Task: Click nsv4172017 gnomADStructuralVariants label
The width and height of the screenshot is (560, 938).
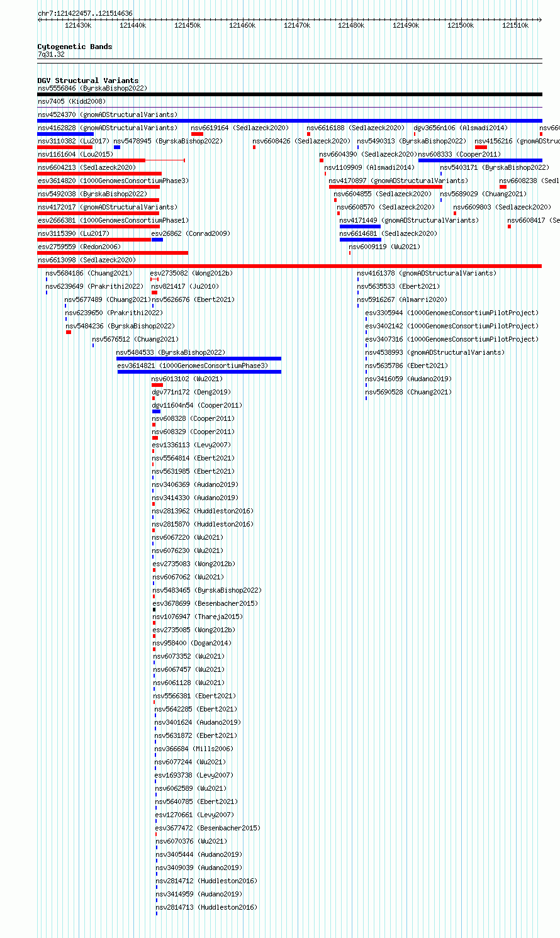Action: coord(108,207)
